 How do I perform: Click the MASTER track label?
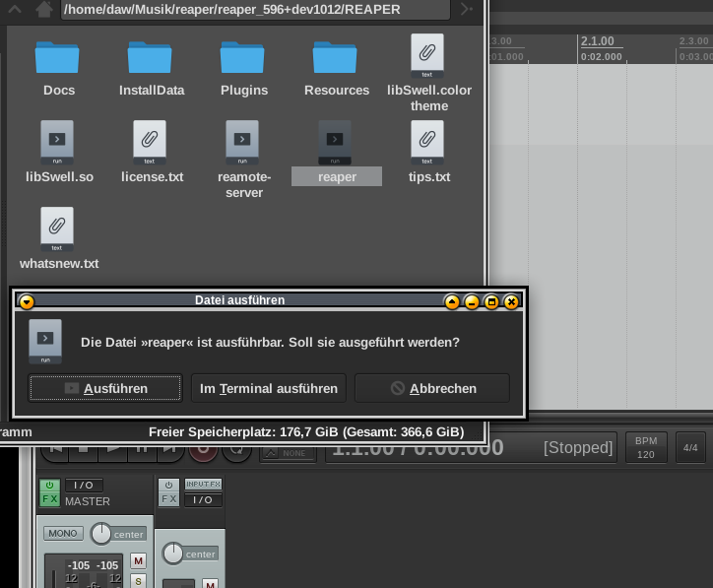point(88,501)
